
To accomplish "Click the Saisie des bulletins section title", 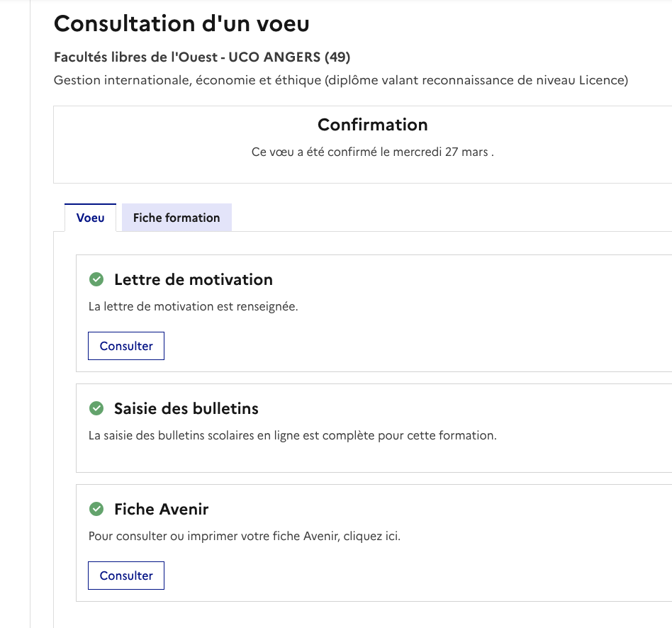I will pos(186,408).
